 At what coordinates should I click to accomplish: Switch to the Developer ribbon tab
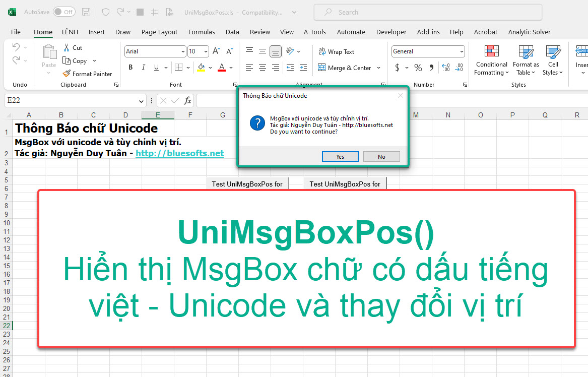(391, 32)
